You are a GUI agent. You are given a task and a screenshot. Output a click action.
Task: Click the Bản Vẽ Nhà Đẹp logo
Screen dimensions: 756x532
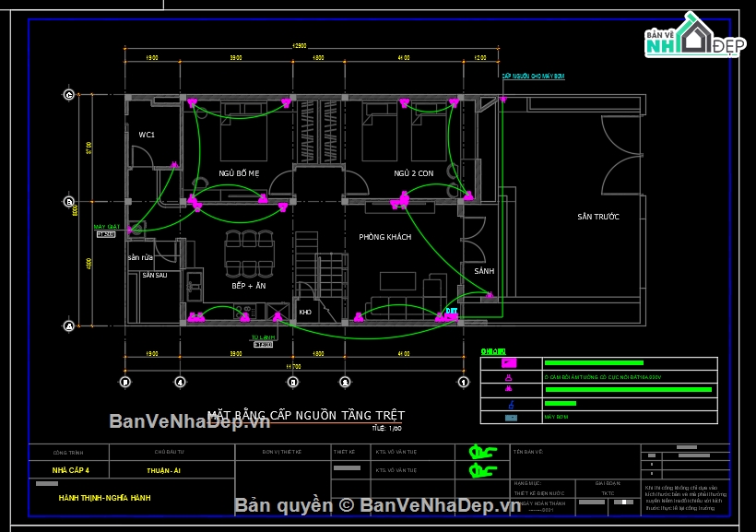694,34
